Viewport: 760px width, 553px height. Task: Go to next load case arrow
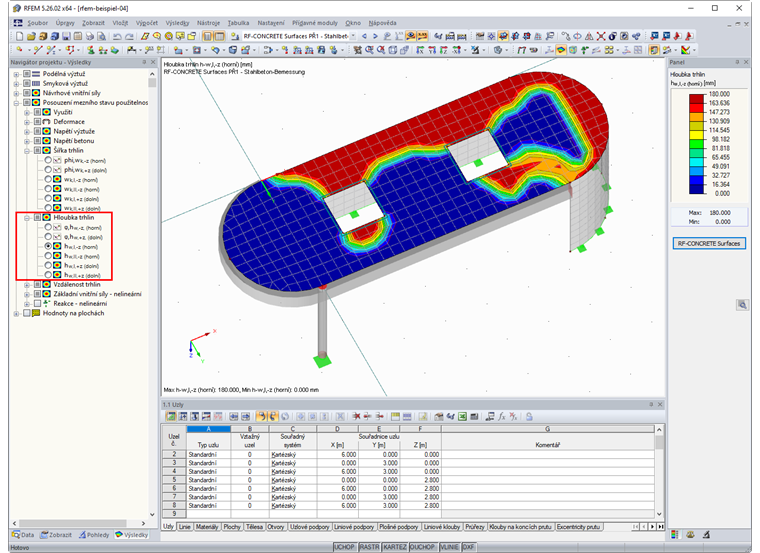click(x=375, y=36)
